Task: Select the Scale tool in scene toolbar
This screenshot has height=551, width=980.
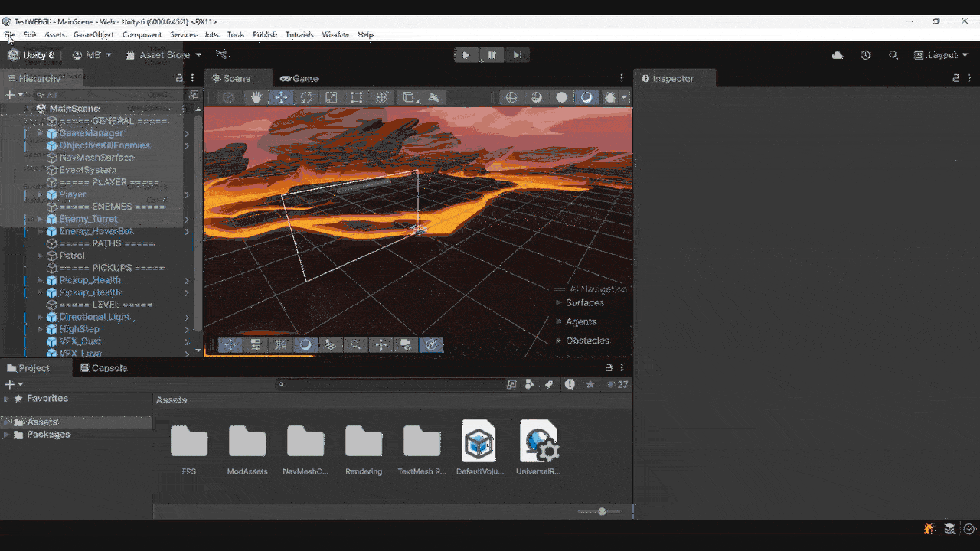Action: pos(331,97)
